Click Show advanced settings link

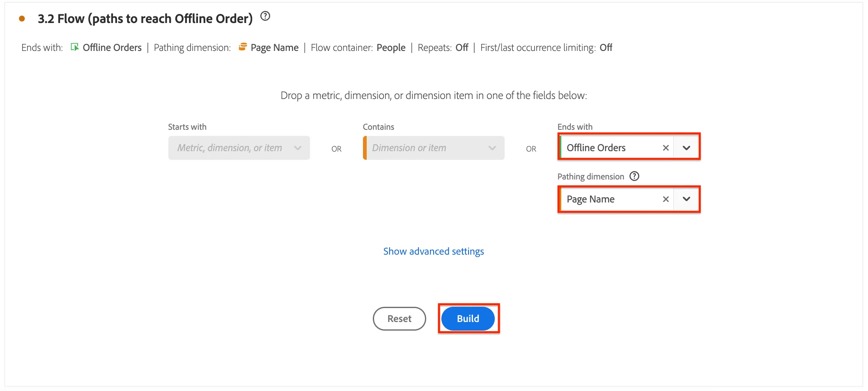[x=434, y=251]
